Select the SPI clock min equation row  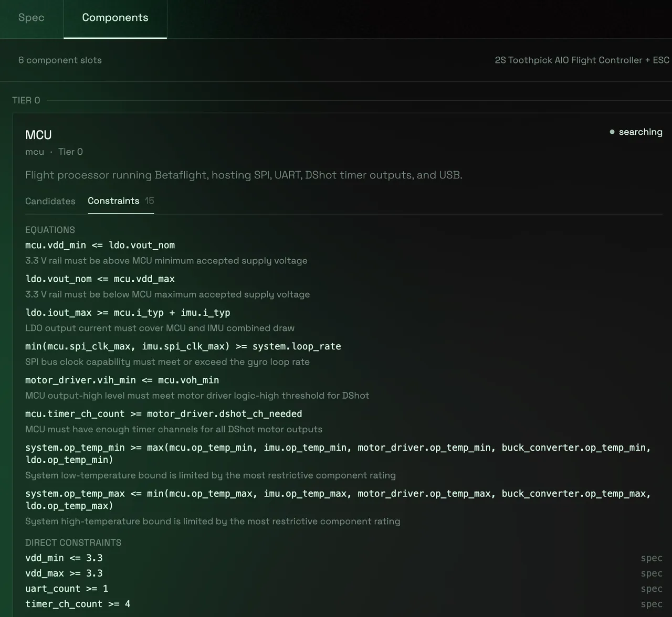point(183,346)
